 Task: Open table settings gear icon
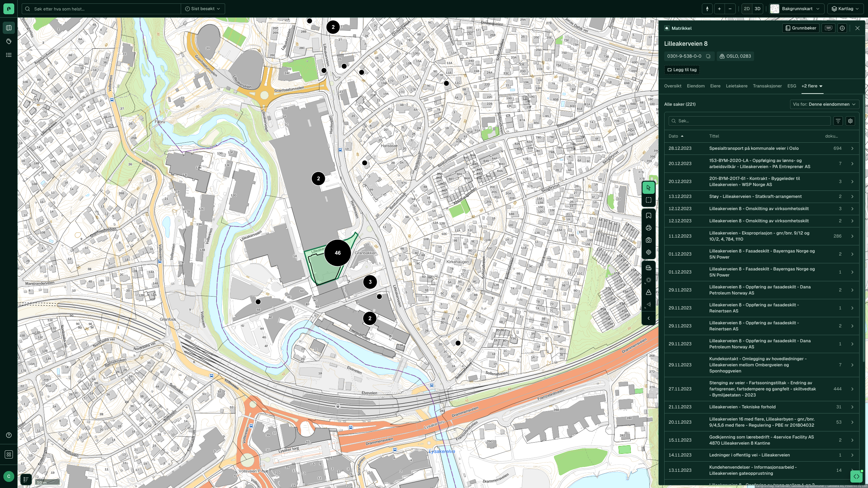coord(850,121)
